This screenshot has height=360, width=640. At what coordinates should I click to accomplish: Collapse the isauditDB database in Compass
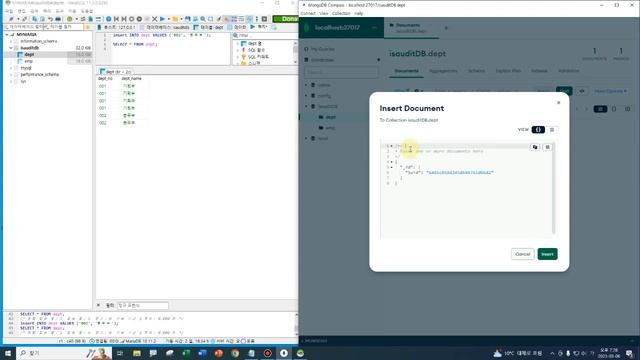(306, 107)
